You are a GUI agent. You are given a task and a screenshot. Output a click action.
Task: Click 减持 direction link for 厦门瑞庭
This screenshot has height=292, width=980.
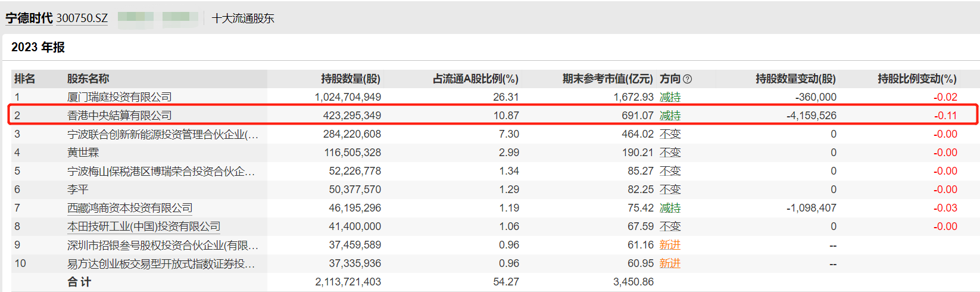[x=670, y=97]
